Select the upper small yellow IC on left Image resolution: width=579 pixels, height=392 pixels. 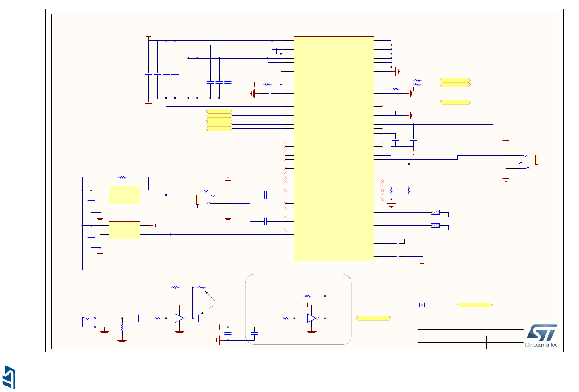(x=124, y=195)
